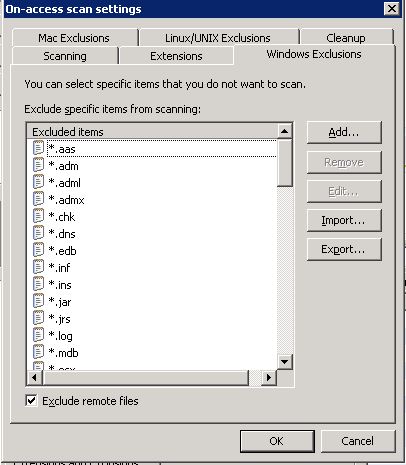Click the Export... button

tap(344, 249)
